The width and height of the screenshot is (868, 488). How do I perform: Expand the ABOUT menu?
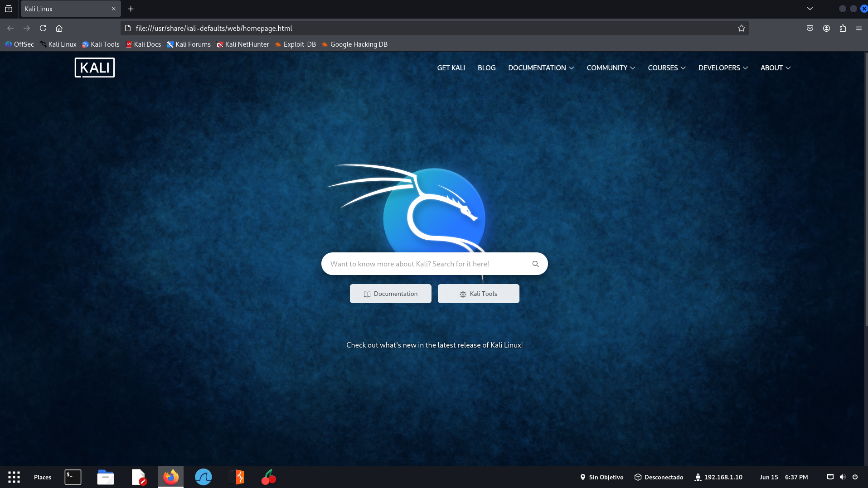[x=776, y=68]
